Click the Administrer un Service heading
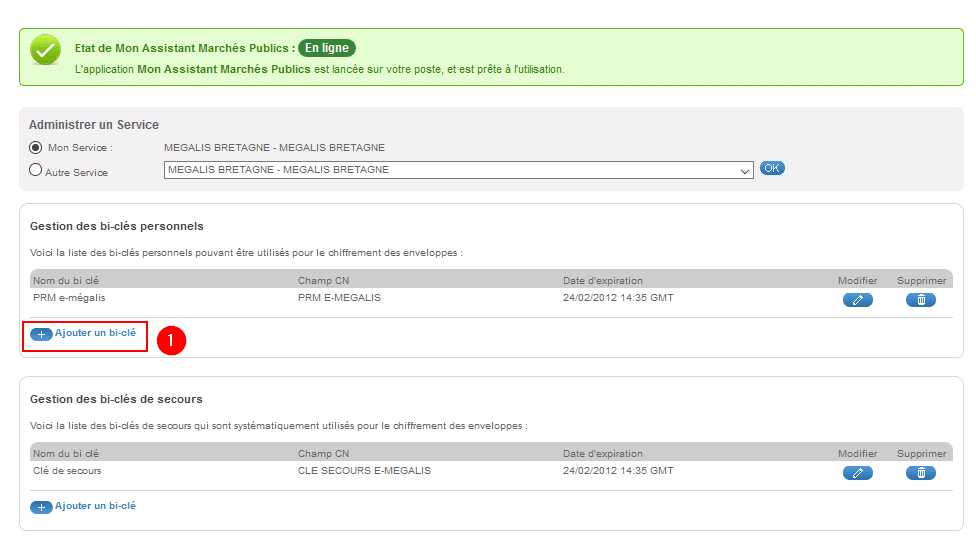The image size is (976, 550). (94, 124)
